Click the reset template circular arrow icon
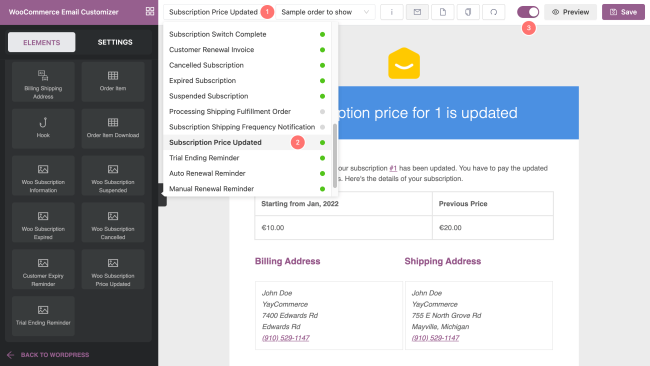Viewport: 650px width, 366px height. [x=493, y=12]
